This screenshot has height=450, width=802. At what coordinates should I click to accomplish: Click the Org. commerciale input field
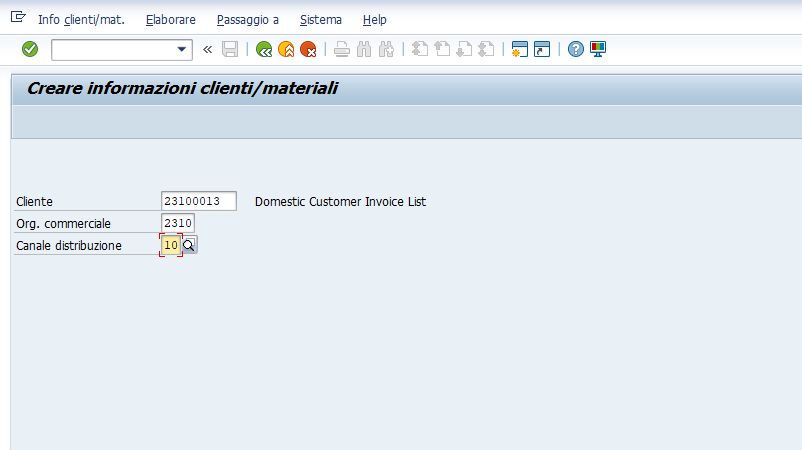point(177,223)
